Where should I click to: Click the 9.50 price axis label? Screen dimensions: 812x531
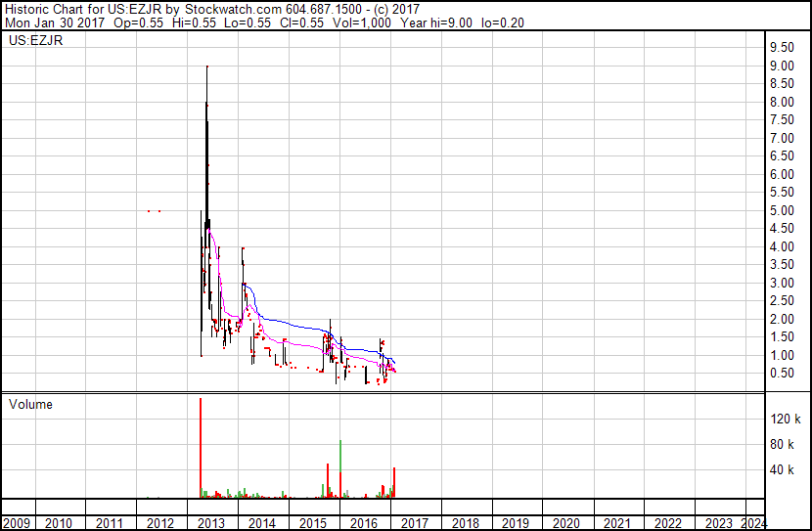[x=782, y=48]
